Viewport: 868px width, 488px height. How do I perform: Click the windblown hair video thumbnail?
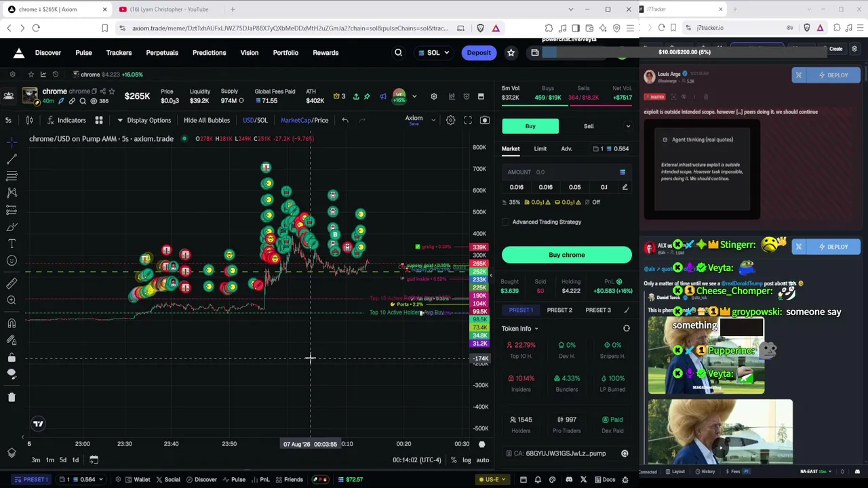720,431
